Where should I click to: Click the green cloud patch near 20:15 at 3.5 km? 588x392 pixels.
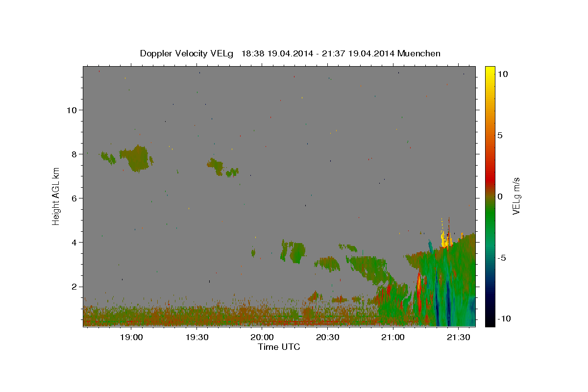pyautogui.click(x=297, y=252)
